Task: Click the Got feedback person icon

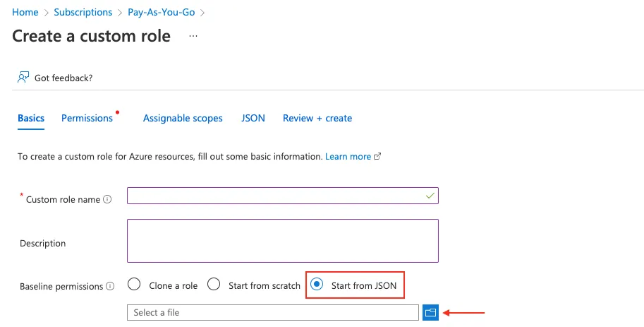Action: coord(24,78)
